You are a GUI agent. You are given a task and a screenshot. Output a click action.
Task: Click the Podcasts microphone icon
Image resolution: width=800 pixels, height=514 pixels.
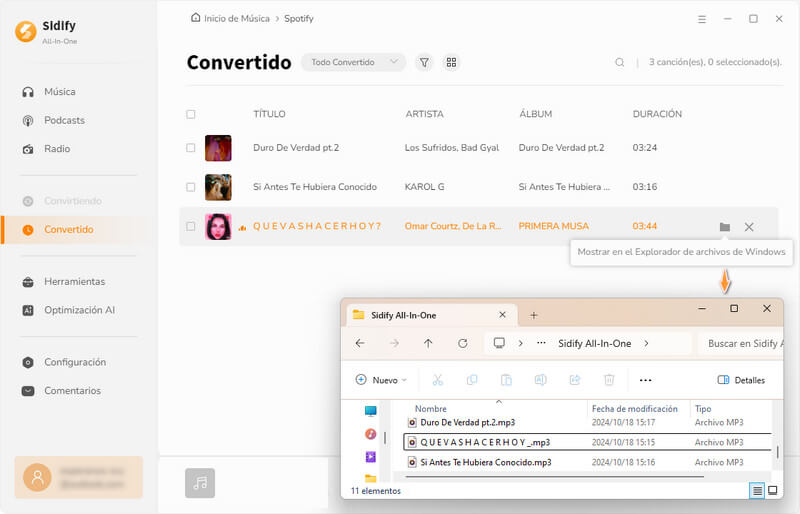click(28, 120)
